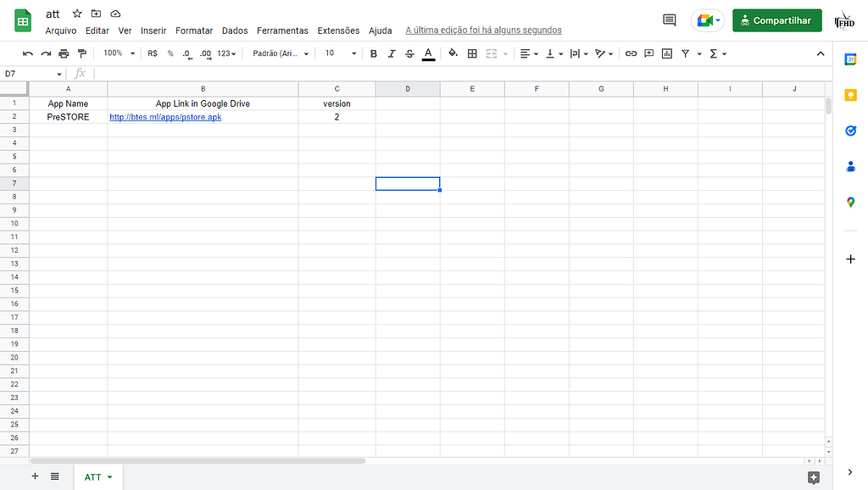Apply strikethrough formatting

409,53
